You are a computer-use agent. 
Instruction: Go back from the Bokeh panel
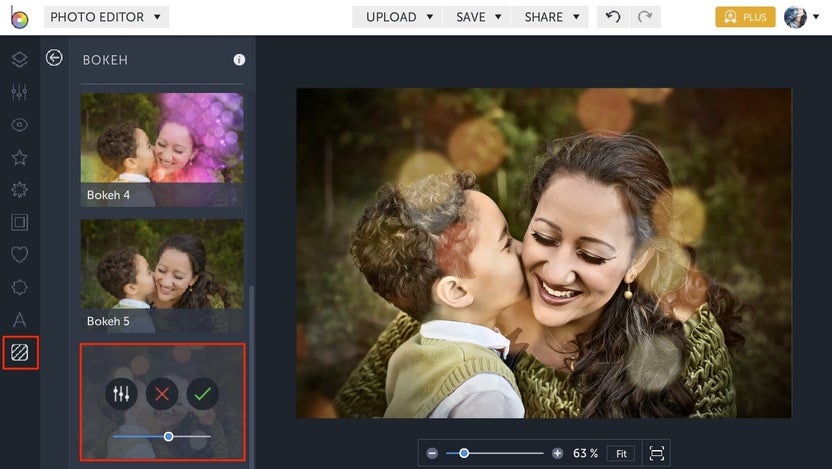tap(54, 57)
